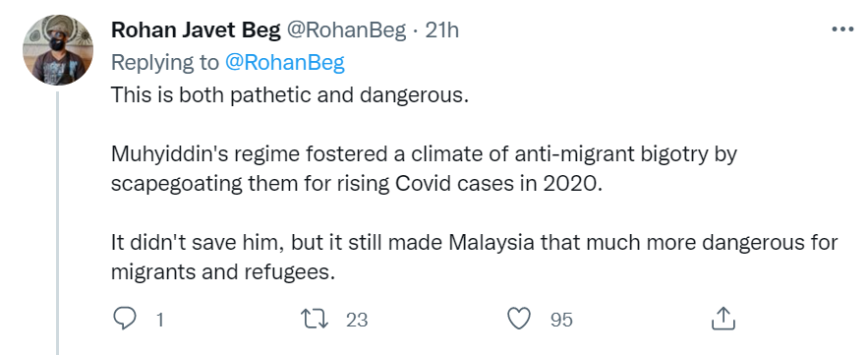The height and width of the screenshot is (355, 868).
Task: Retweet this post using the arrows icon
Action: pyautogui.click(x=315, y=319)
